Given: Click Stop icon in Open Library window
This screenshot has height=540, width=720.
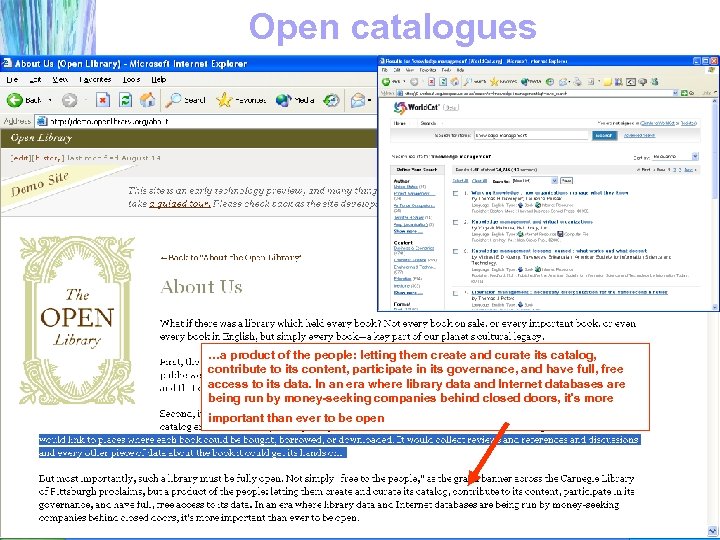Looking at the screenshot, I should [103, 100].
